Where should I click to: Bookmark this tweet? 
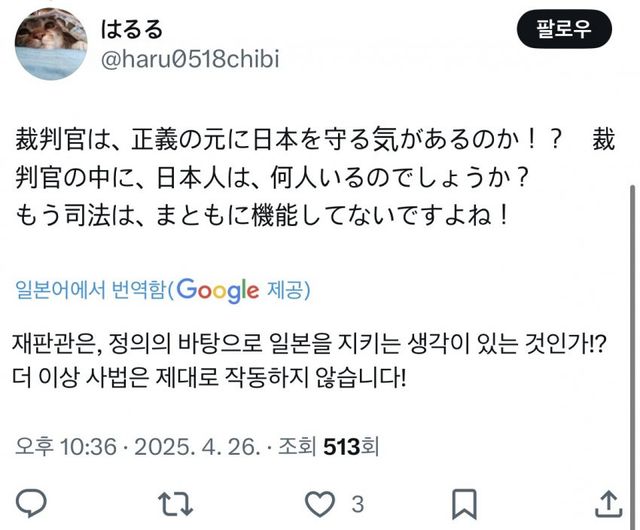click(464, 501)
